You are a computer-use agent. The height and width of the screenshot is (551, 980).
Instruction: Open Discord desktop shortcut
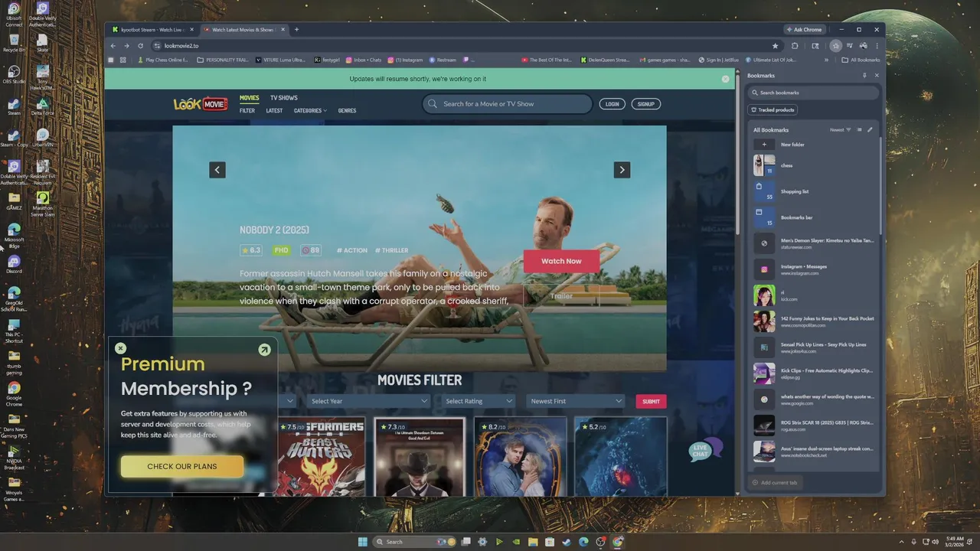point(14,264)
